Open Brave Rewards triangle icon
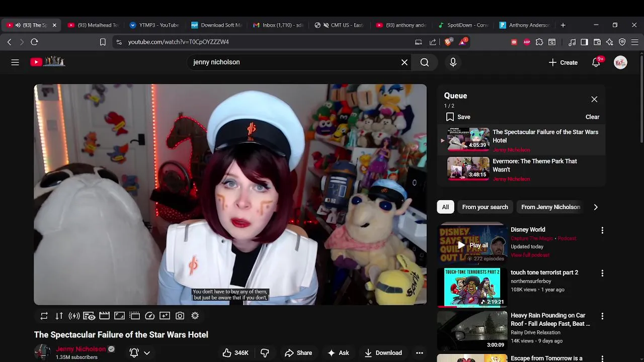Viewport: 644px width, 362px height. [462, 42]
